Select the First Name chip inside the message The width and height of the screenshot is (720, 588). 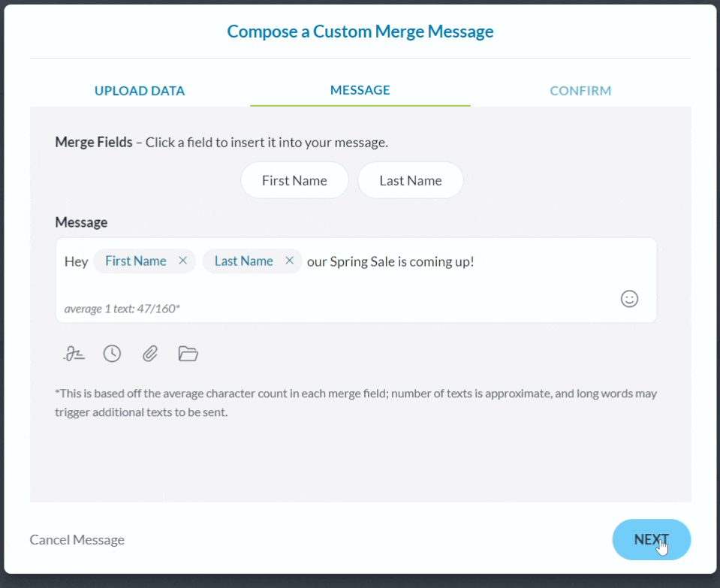coord(136,261)
